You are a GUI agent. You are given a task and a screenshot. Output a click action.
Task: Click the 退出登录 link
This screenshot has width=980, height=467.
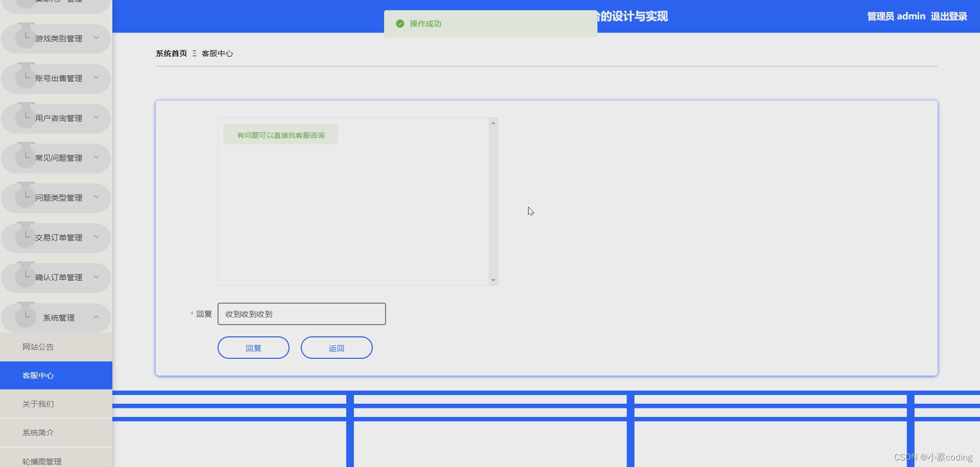pyautogui.click(x=949, y=16)
